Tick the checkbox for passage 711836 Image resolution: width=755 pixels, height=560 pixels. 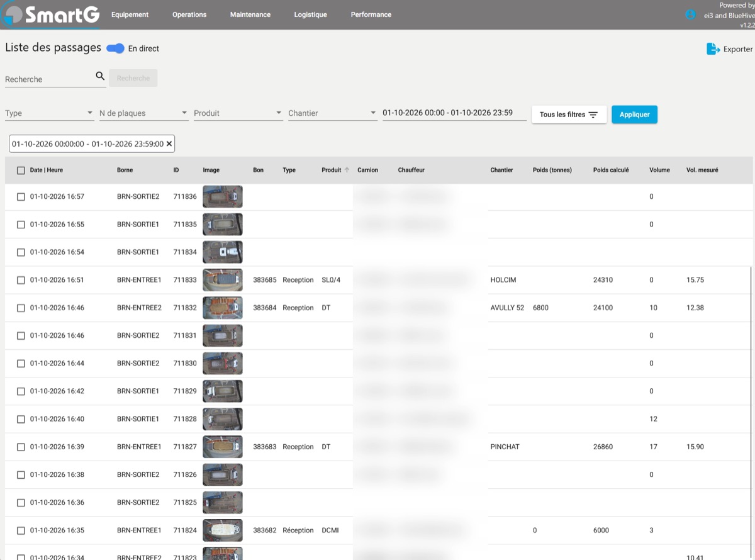click(x=21, y=197)
